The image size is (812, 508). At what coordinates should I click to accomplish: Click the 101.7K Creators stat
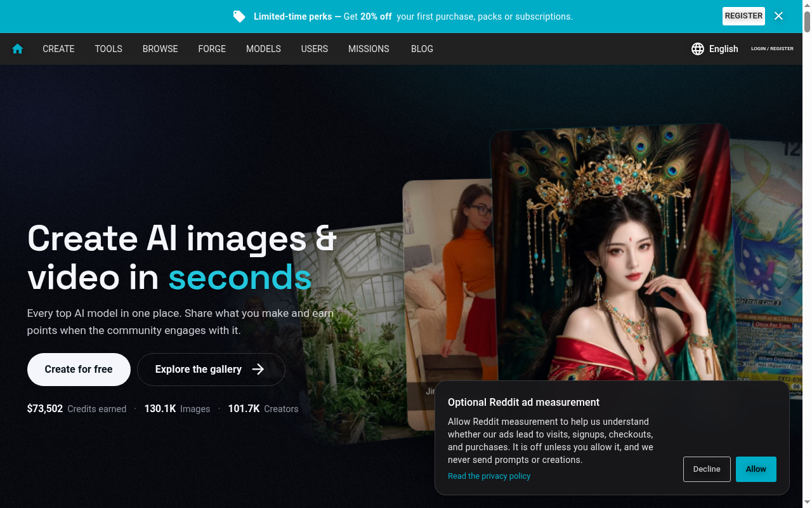tap(263, 409)
